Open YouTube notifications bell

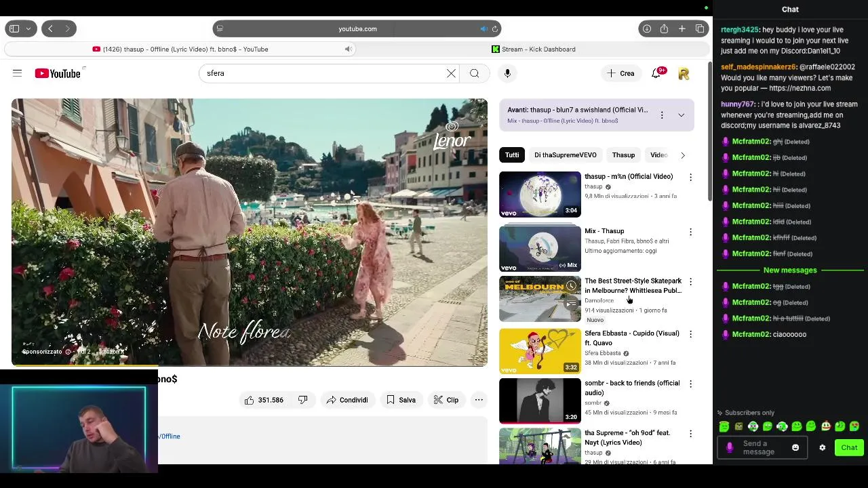coord(656,73)
